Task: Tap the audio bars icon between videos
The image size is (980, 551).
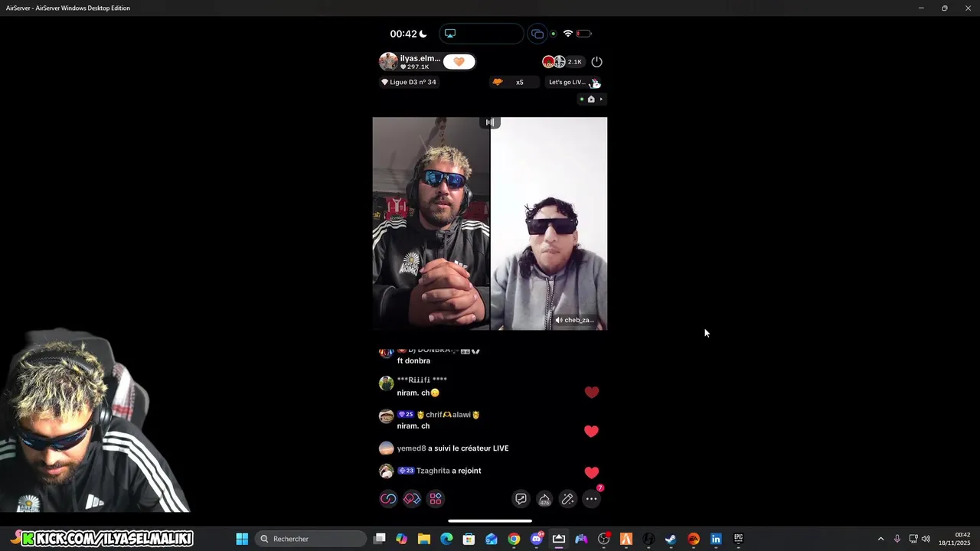Action: tap(490, 122)
